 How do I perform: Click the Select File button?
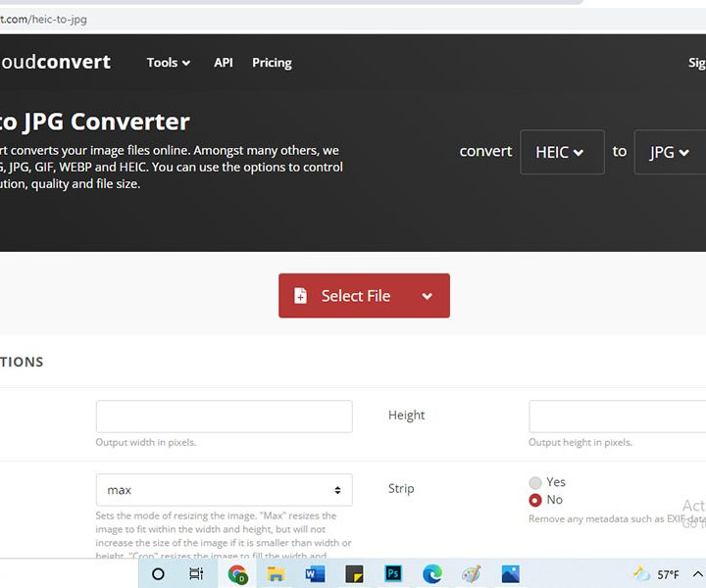point(364,296)
